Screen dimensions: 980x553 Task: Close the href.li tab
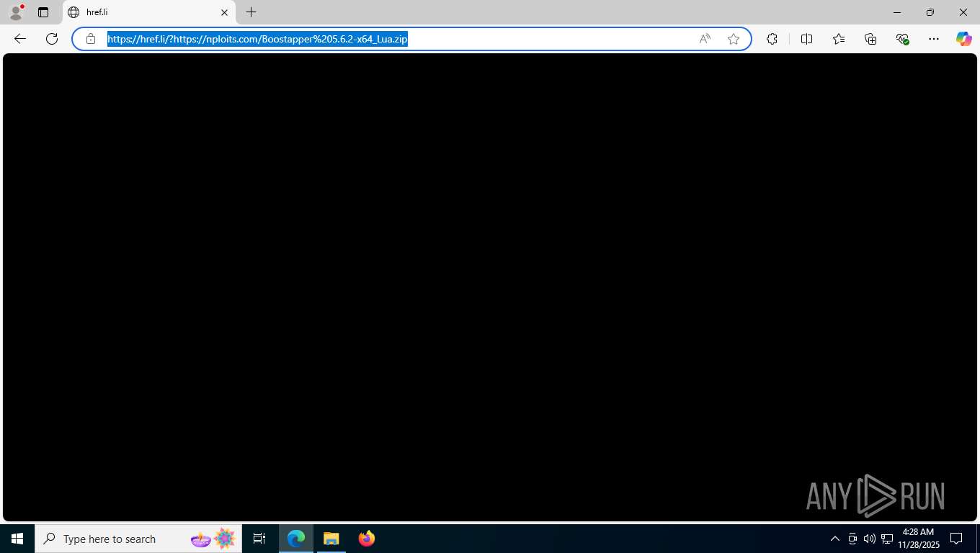(x=224, y=12)
